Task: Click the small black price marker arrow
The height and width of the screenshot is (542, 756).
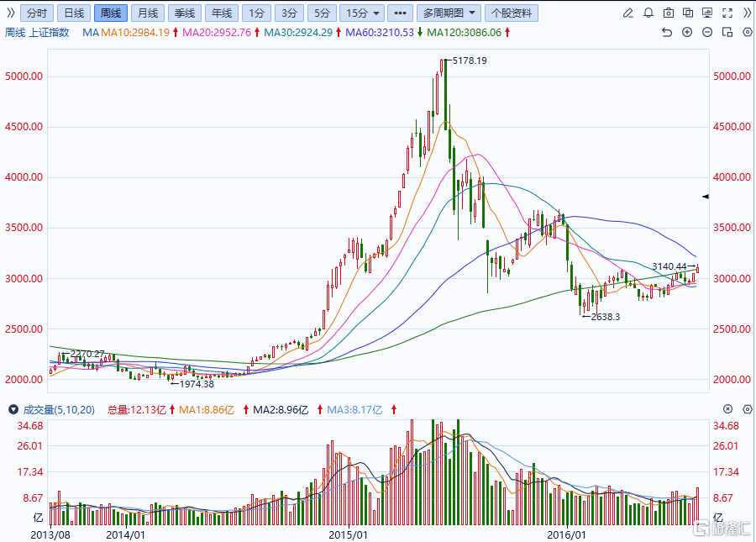Action: (706, 197)
